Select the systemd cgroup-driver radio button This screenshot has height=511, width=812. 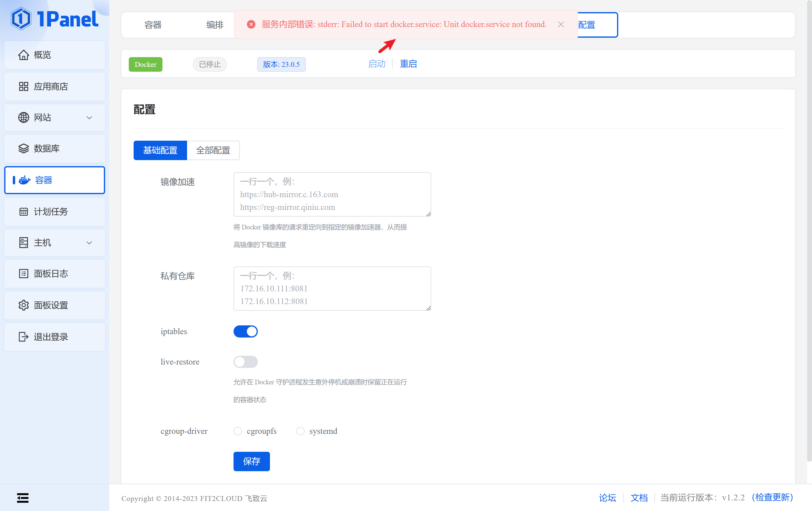point(300,431)
